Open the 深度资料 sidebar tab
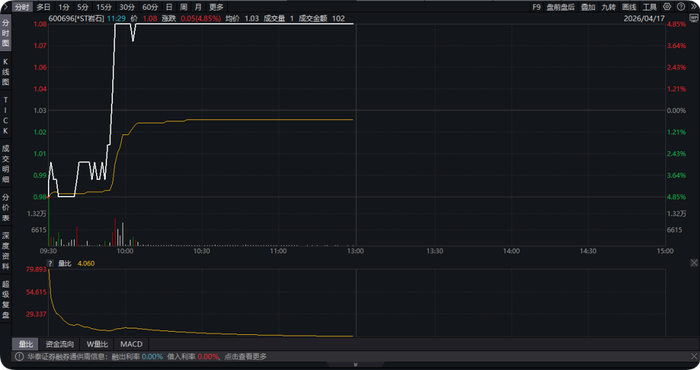The height and width of the screenshot is (370, 700). pos(5,251)
